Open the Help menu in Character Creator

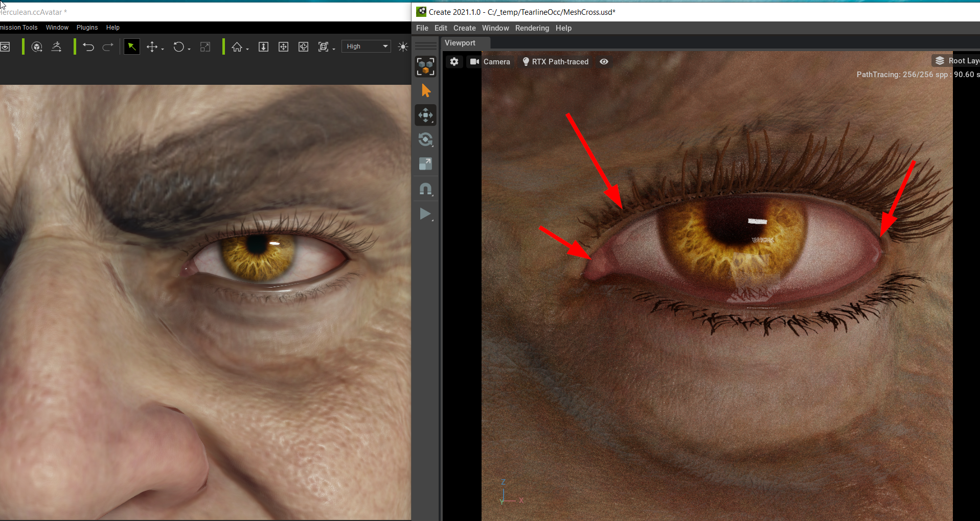[112, 28]
